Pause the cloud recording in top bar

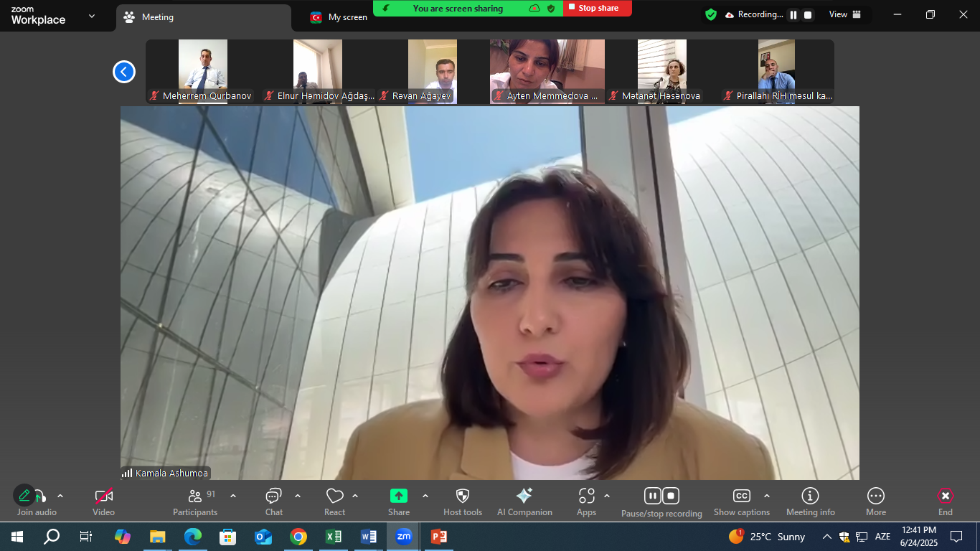pyautogui.click(x=793, y=15)
